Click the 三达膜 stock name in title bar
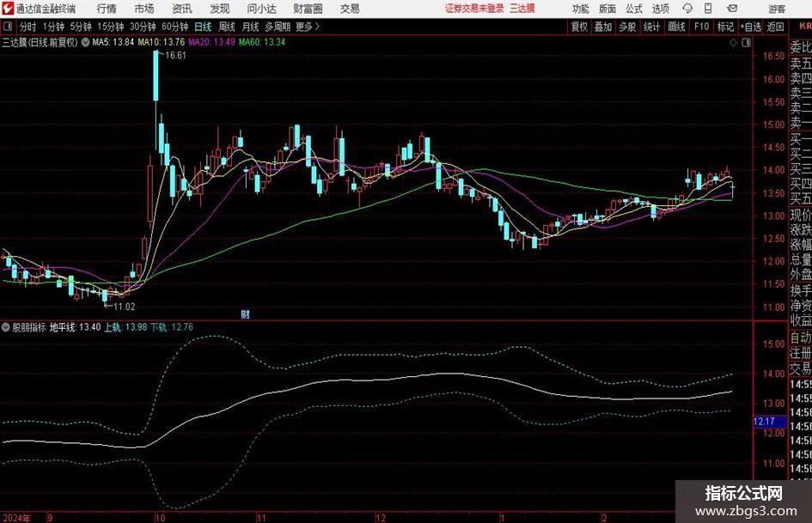The image size is (812, 523). click(522, 9)
